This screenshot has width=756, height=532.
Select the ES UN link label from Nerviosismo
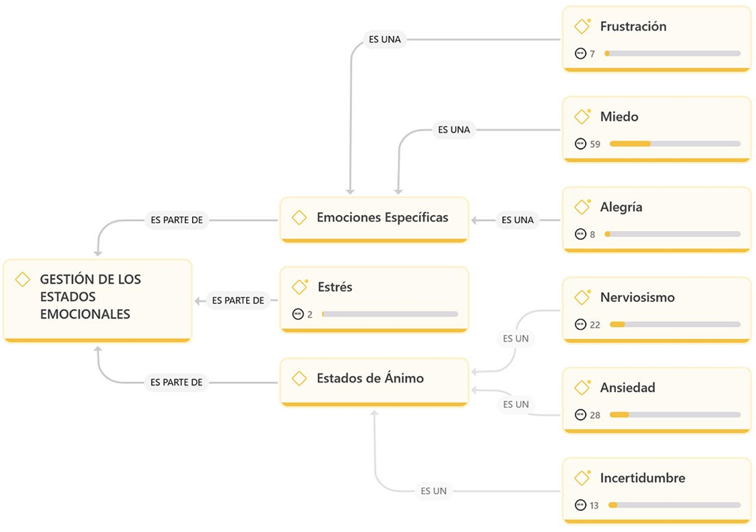pyautogui.click(x=516, y=339)
